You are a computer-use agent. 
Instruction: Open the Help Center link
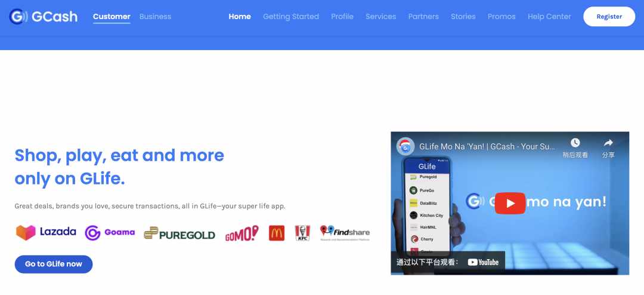click(x=549, y=17)
